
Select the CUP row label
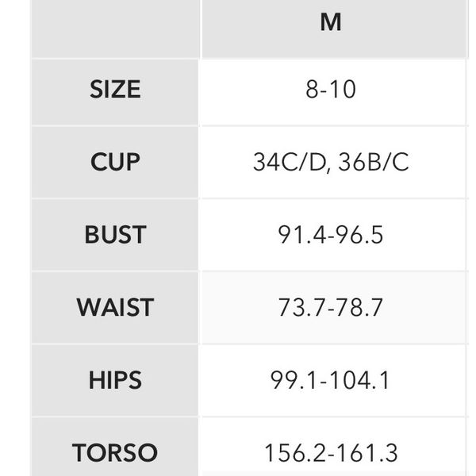coord(115,162)
